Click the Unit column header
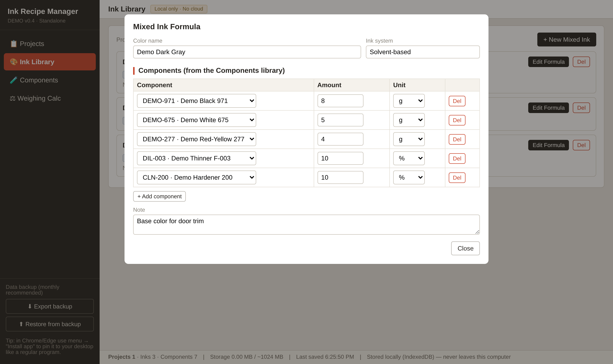 417,85
